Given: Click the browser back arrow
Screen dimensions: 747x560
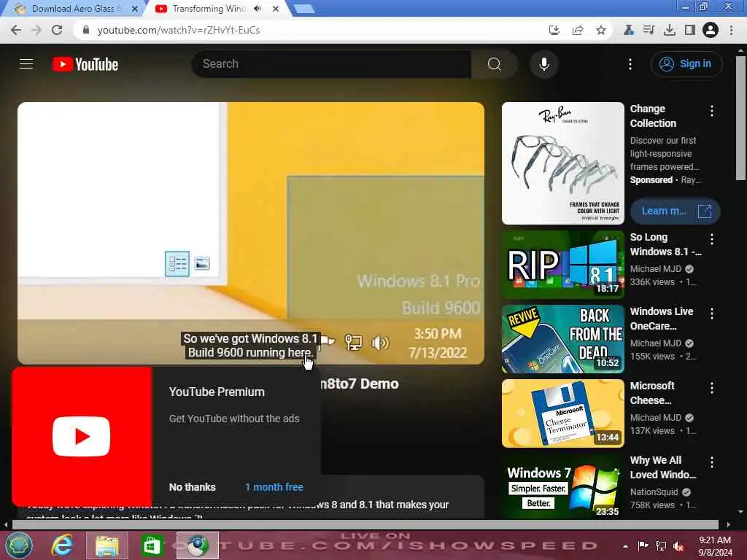Looking at the screenshot, I should [16, 30].
